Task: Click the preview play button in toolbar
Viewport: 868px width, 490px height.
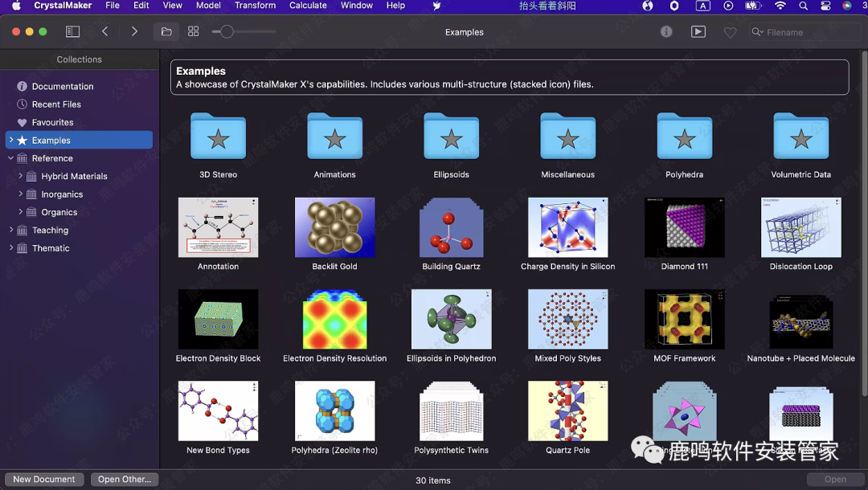Action: coord(698,32)
